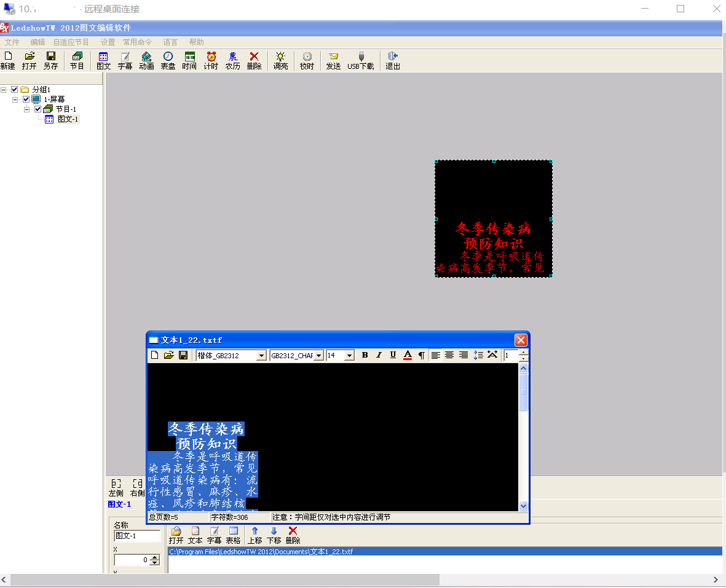The image size is (726, 588).
Task: Send the program with the 发送 icon
Action: pyautogui.click(x=333, y=61)
